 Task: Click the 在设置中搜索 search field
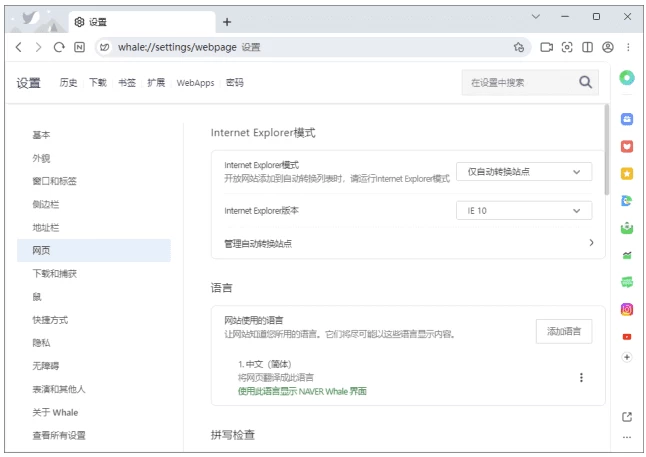click(x=520, y=83)
